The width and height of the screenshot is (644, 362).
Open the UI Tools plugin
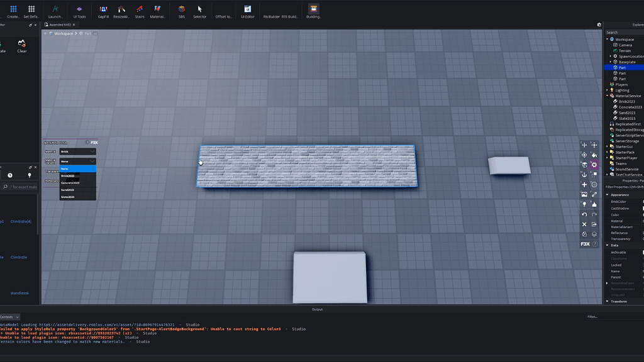tap(79, 11)
